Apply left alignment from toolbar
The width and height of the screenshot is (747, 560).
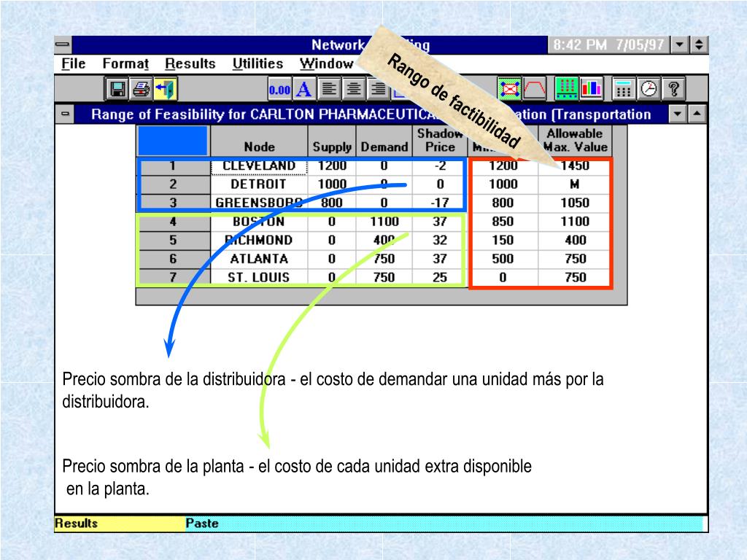coord(329,89)
